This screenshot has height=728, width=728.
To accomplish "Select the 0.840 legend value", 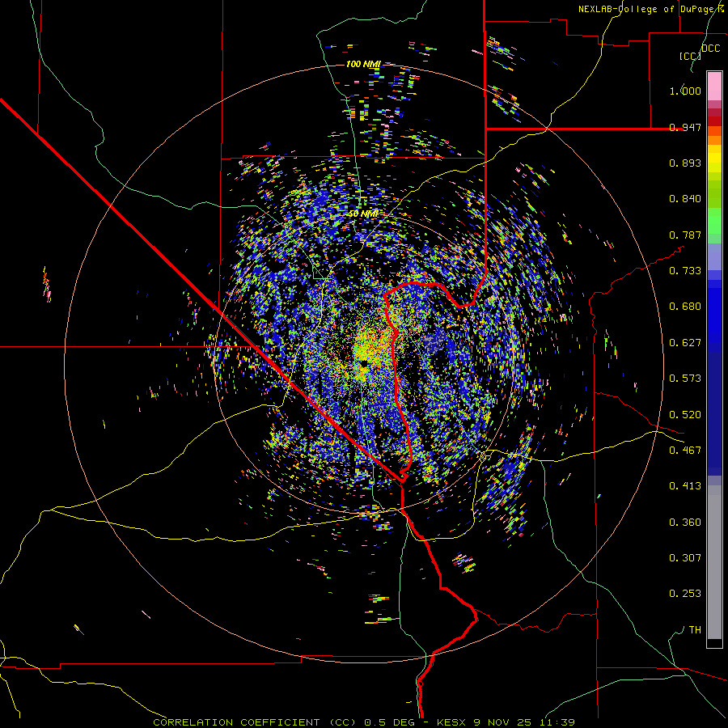I will click(x=685, y=199).
